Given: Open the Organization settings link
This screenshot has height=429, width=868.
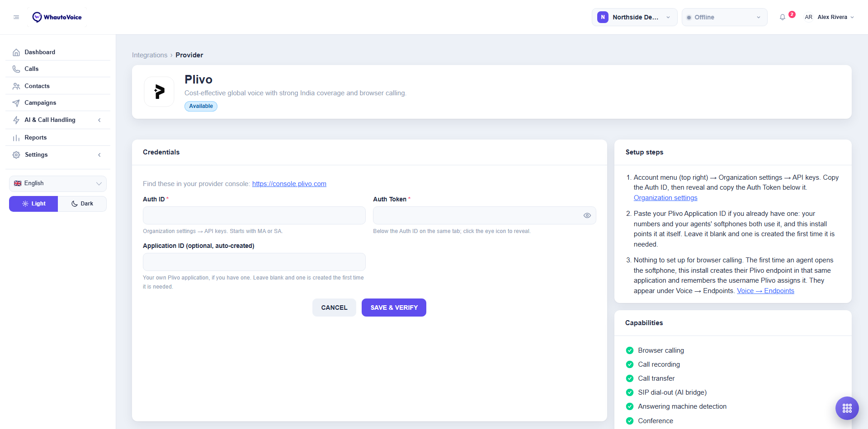Looking at the screenshot, I should tap(665, 198).
